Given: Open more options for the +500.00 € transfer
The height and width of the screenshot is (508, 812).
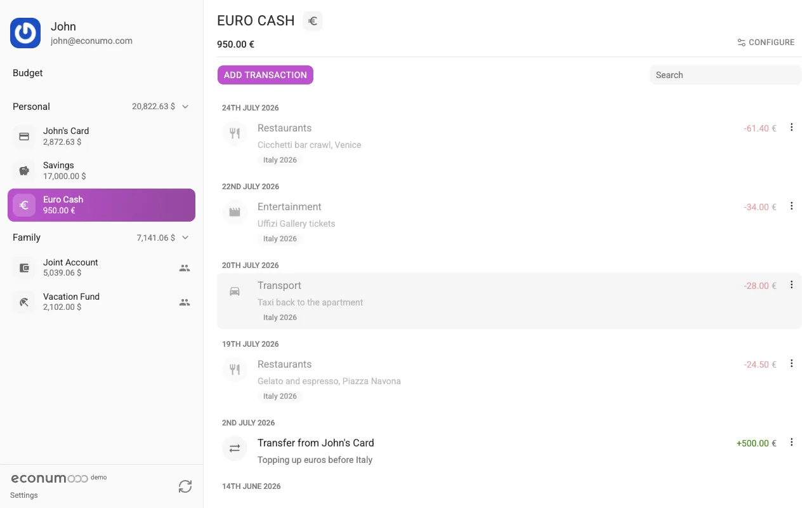Looking at the screenshot, I should click(791, 442).
